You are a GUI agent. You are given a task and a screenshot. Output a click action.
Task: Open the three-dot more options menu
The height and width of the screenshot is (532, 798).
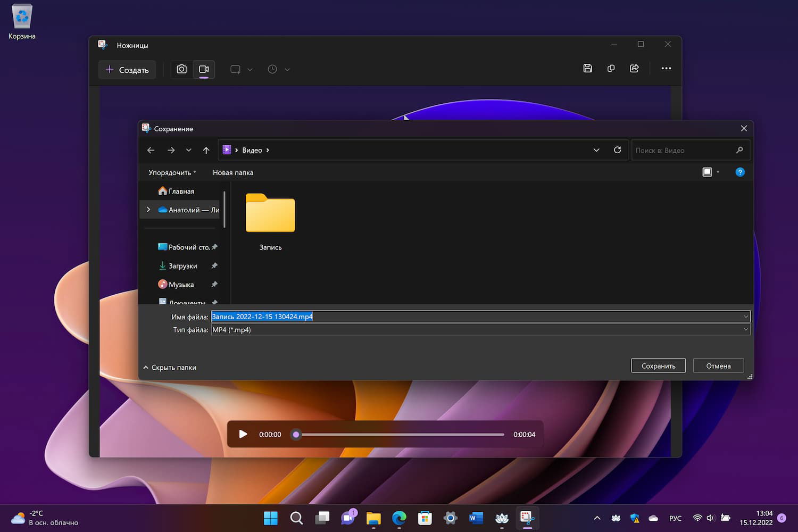coord(666,68)
